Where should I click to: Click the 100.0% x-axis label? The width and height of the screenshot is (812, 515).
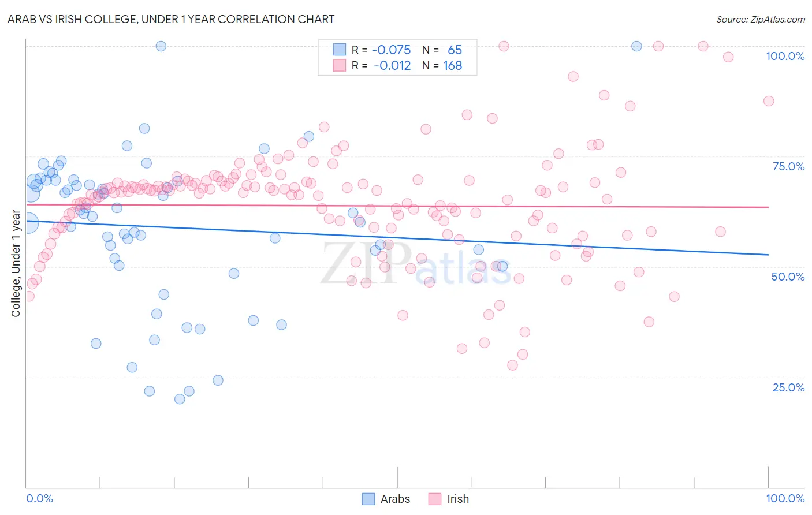[785, 498]
